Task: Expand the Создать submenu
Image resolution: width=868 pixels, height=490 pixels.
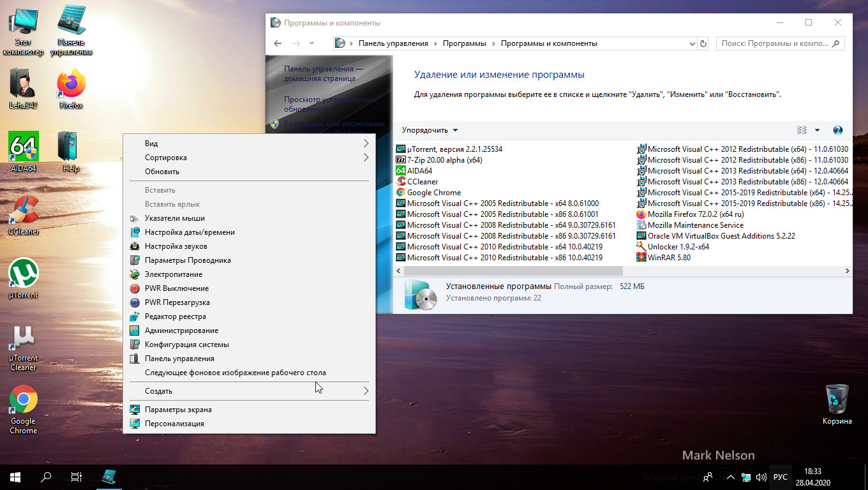Action: (x=366, y=391)
